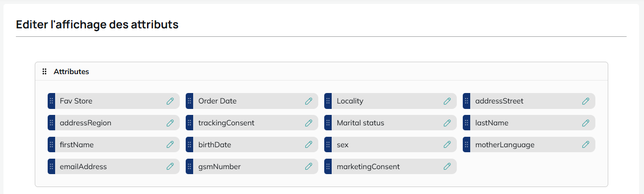Click the marketingConsent label
This screenshot has width=644, height=194.
pos(368,167)
